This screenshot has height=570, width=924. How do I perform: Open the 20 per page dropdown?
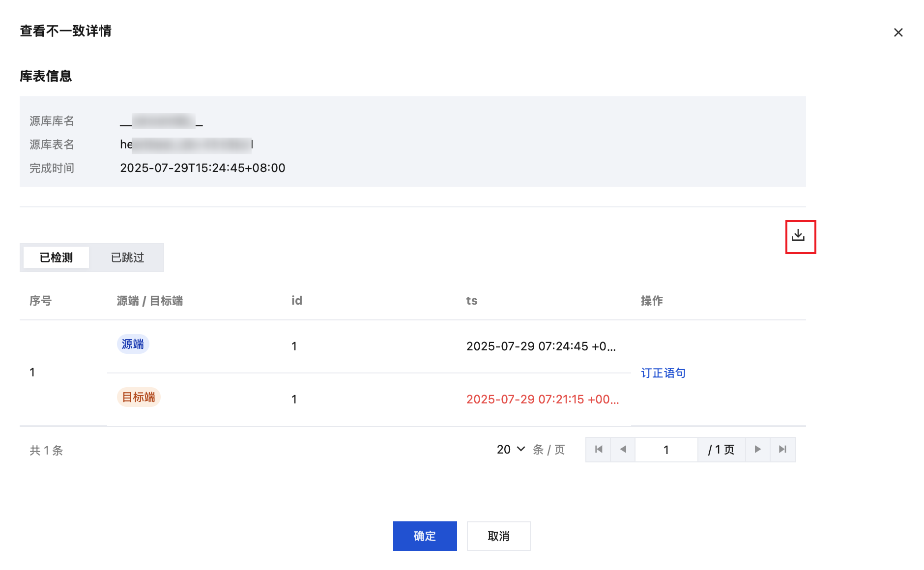[511, 450]
